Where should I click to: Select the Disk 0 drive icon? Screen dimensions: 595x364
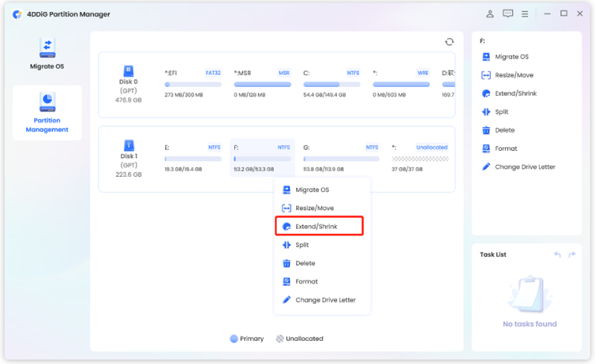click(128, 71)
